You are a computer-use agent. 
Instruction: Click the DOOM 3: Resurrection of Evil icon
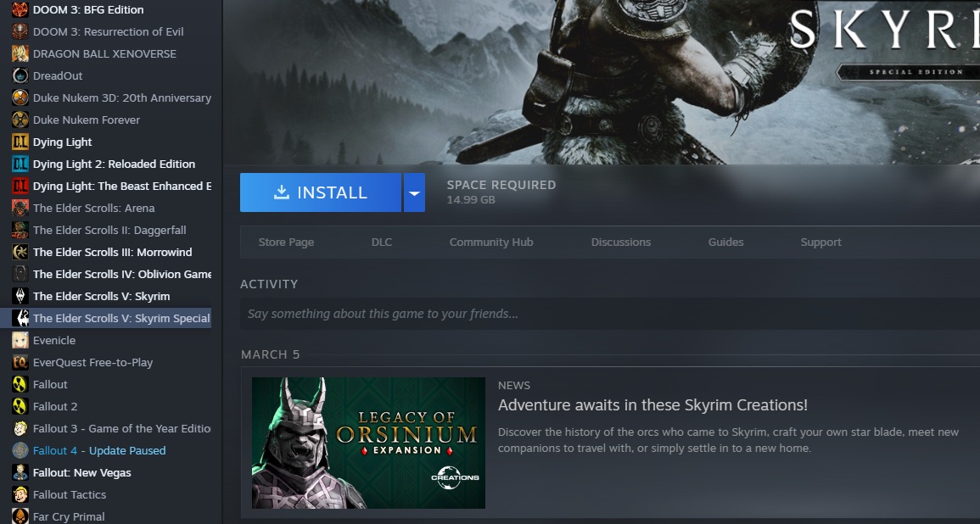[x=20, y=32]
